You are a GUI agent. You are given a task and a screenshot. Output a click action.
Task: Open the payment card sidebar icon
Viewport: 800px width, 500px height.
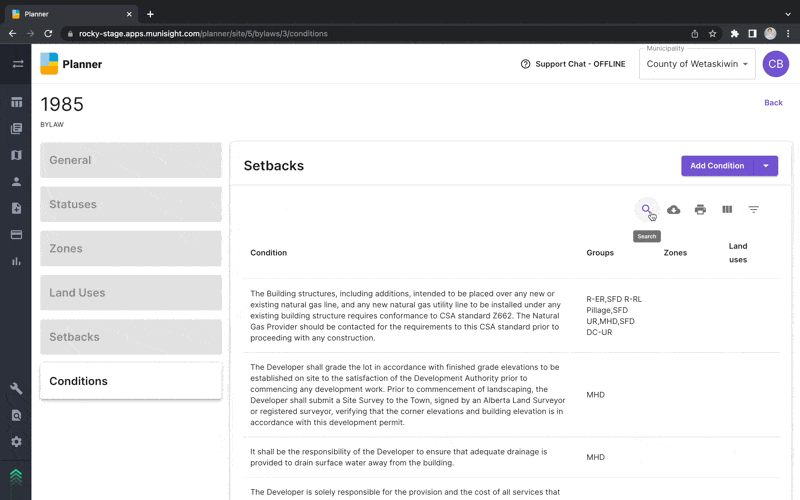tap(16, 235)
